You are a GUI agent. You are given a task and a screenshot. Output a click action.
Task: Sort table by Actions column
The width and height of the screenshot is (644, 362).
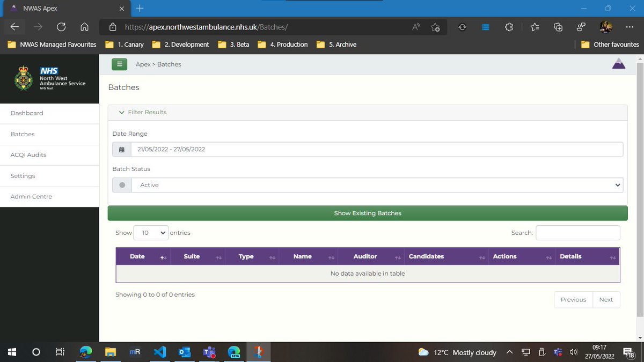[x=522, y=256]
